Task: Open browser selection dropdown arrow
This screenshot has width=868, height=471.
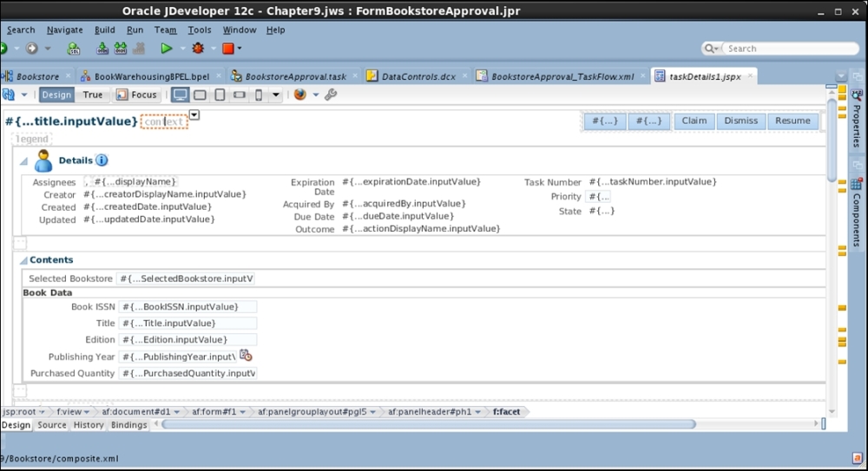Action: pyautogui.click(x=316, y=95)
